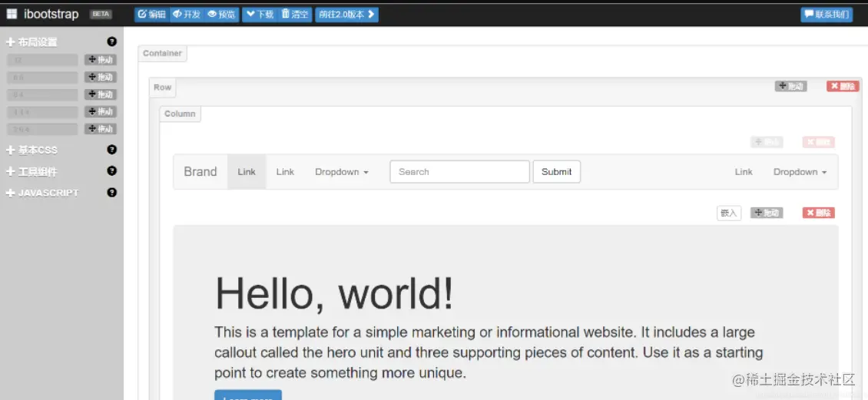Click the jumbotron template description paragraph

click(489, 352)
